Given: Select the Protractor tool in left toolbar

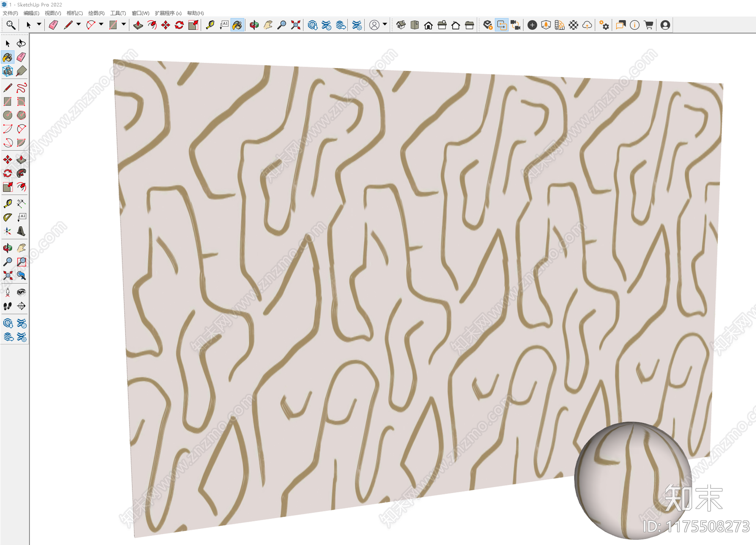Looking at the screenshot, I should click(x=8, y=217).
